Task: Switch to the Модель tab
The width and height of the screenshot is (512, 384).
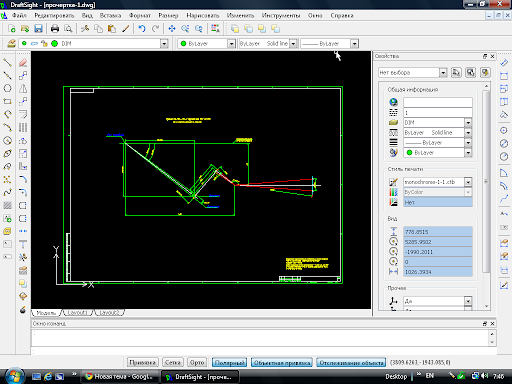Action: pyautogui.click(x=46, y=313)
